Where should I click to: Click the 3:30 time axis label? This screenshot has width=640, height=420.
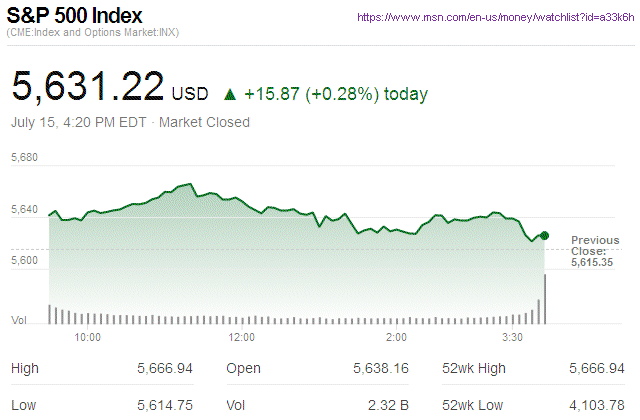[514, 337]
